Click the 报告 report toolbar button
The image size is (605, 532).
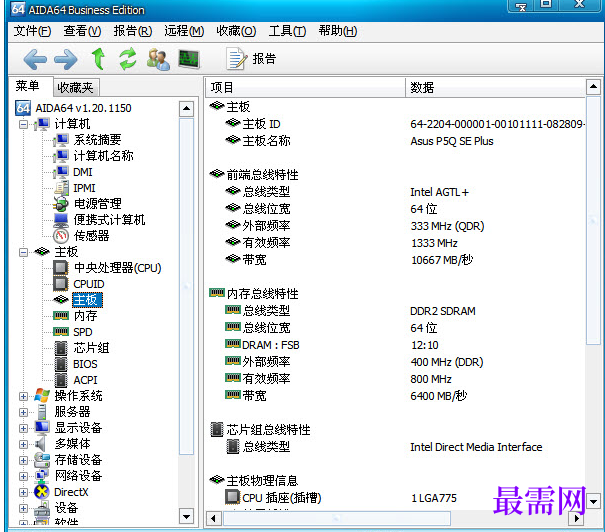(251, 59)
